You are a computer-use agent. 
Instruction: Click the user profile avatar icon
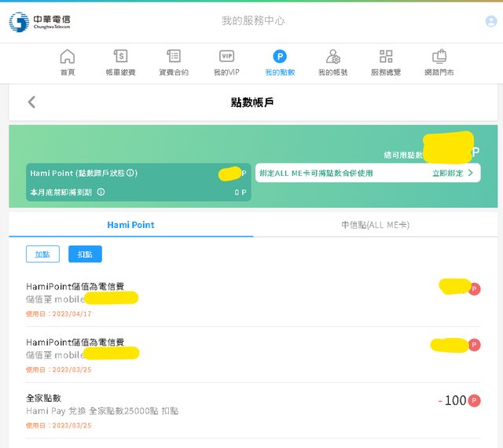tap(491, 21)
